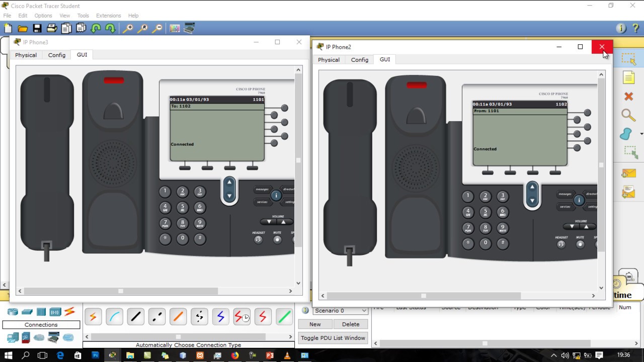Click Toggle PDU List Window button
Viewport: 644px width, 362px height.
tap(333, 338)
